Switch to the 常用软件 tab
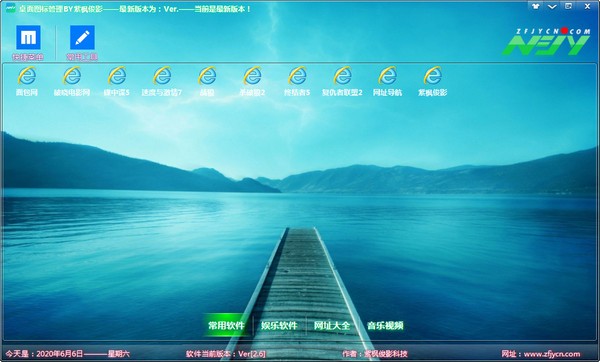 [x=226, y=326]
